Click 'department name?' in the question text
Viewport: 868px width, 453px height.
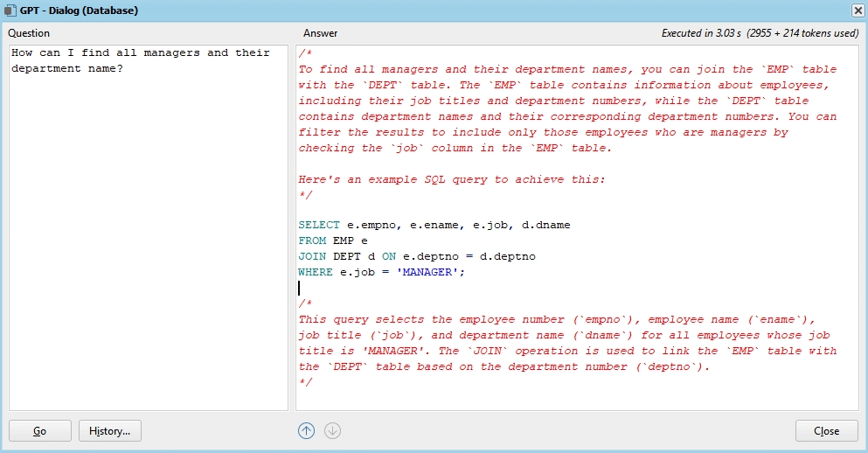67,69
